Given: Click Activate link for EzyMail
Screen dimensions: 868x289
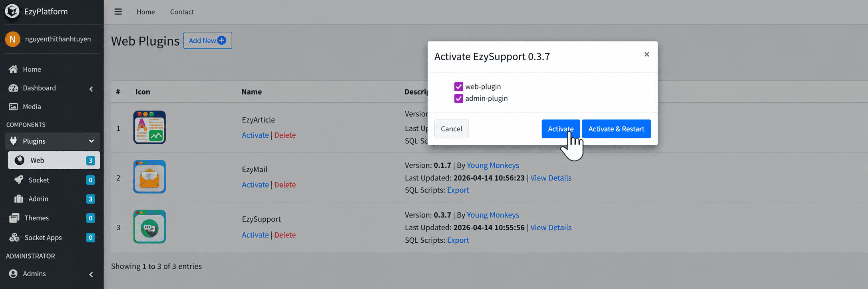Looking at the screenshot, I should coord(255,184).
